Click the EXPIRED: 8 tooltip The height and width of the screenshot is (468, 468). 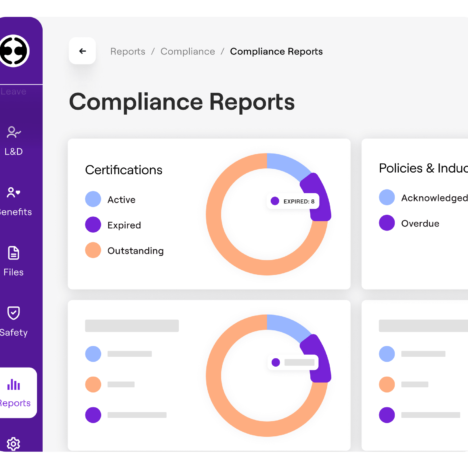point(293,201)
